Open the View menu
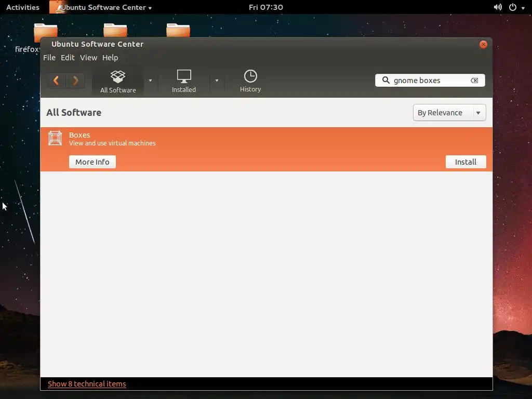Image resolution: width=532 pixels, height=399 pixels. coord(88,58)
